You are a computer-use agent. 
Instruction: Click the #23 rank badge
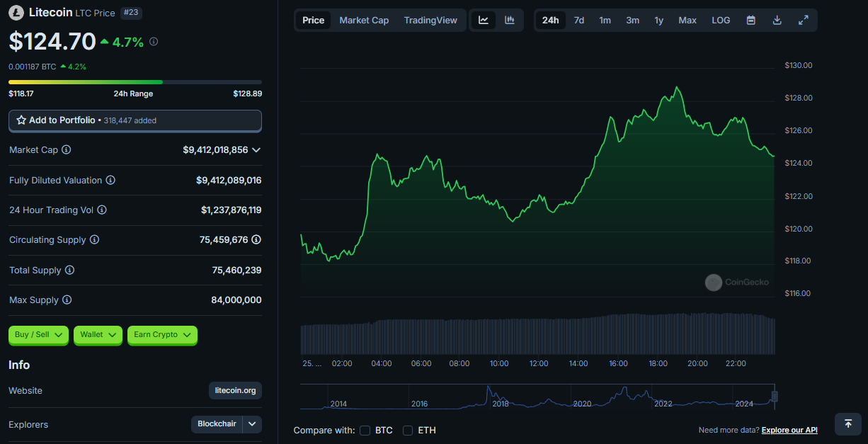(130, 12)
